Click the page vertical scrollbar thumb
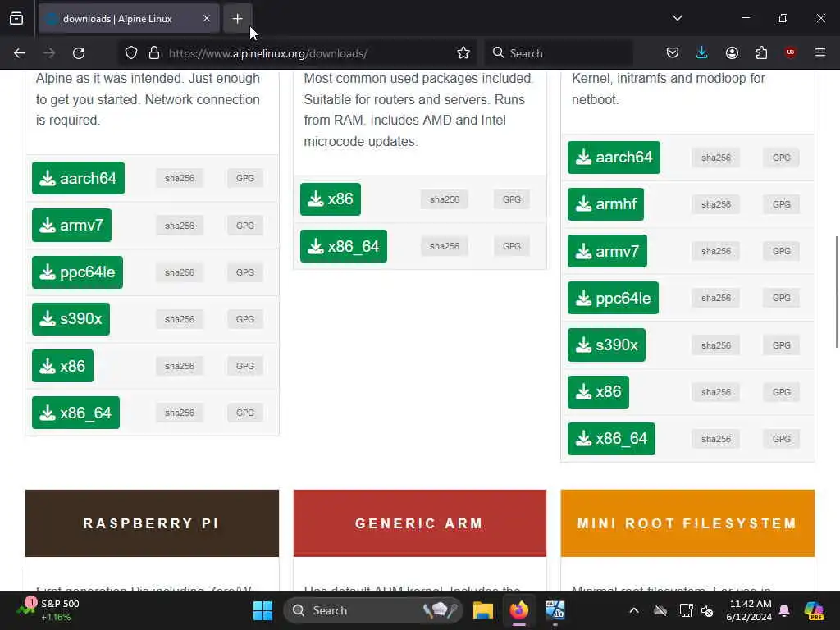Image resolution: width=840 pixels, height=630 pixels. [836, 292]
